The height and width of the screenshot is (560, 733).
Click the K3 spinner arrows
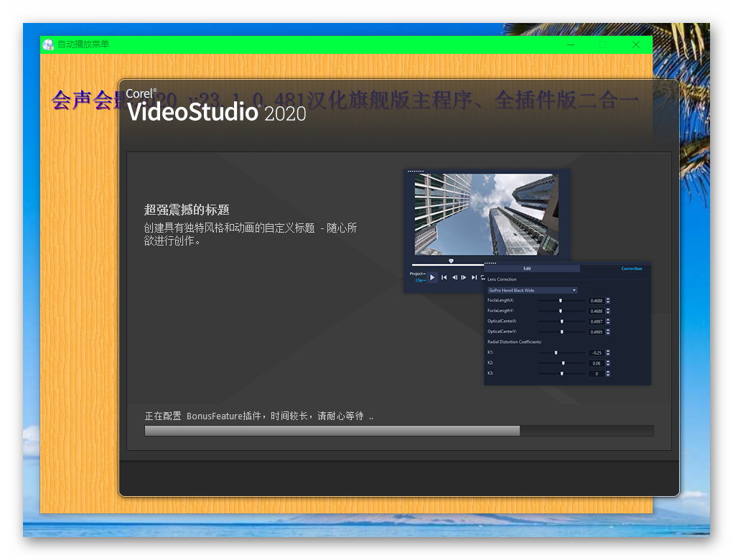pyautogui.click(x=607, y=373)
